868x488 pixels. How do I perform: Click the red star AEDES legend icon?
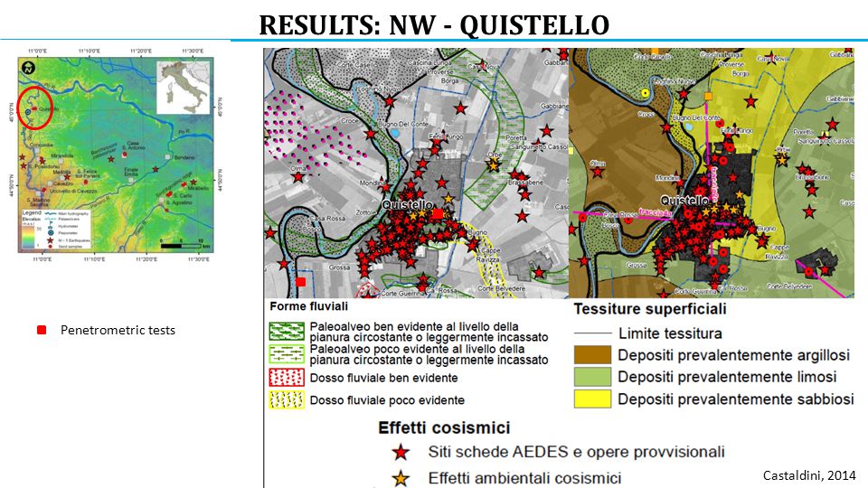pos(401,453)
